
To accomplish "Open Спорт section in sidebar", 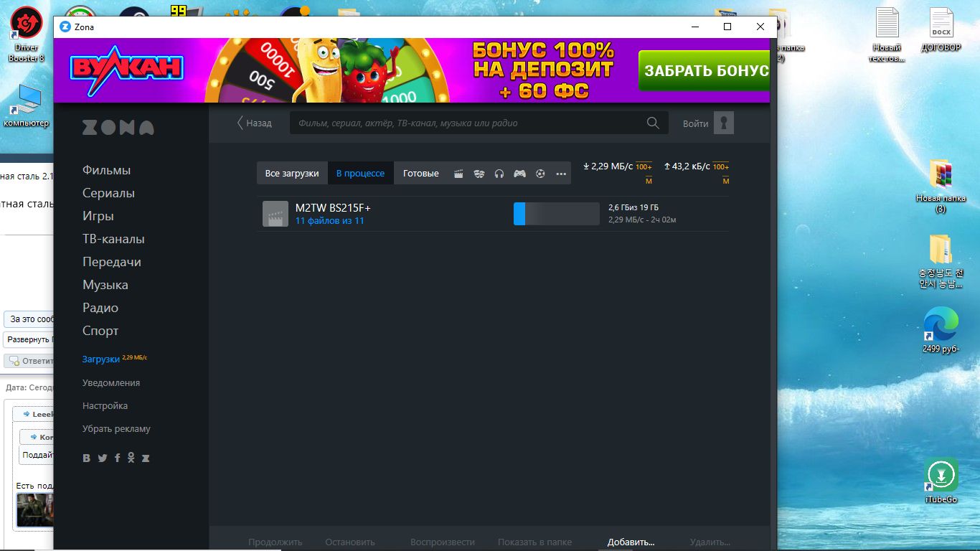I will tap(100, 331).
